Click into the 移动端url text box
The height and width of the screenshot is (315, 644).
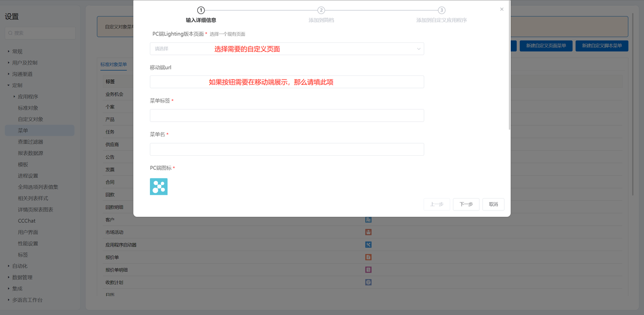pos(287,82)
